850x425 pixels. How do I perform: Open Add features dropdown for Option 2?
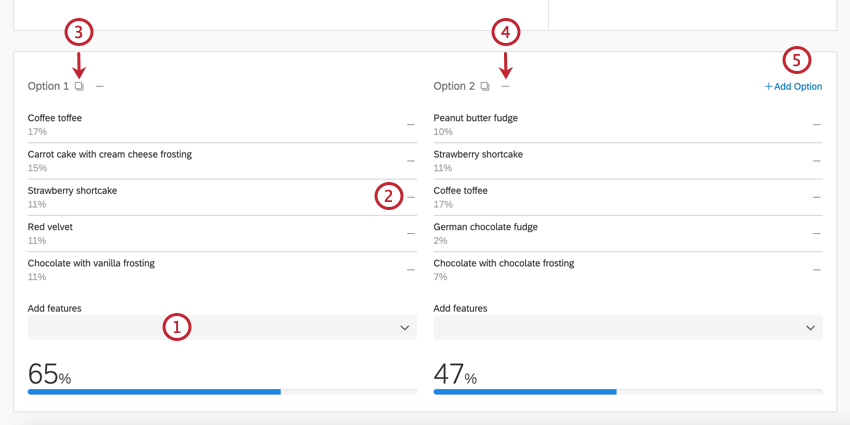627,328
